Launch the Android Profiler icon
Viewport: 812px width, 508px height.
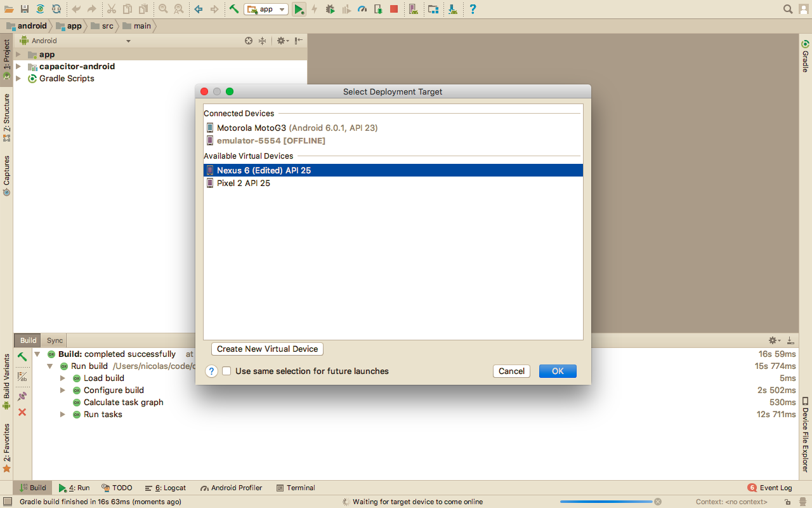coord(362,9)
